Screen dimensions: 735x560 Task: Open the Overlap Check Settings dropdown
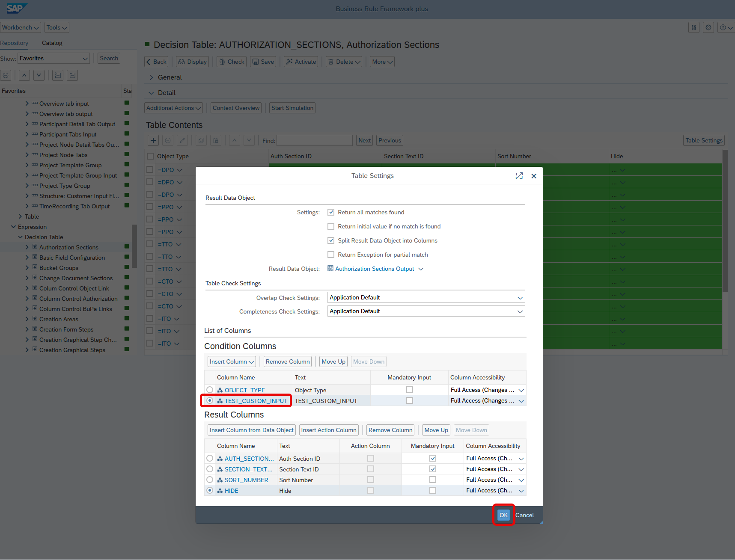[x=520, y=298]
